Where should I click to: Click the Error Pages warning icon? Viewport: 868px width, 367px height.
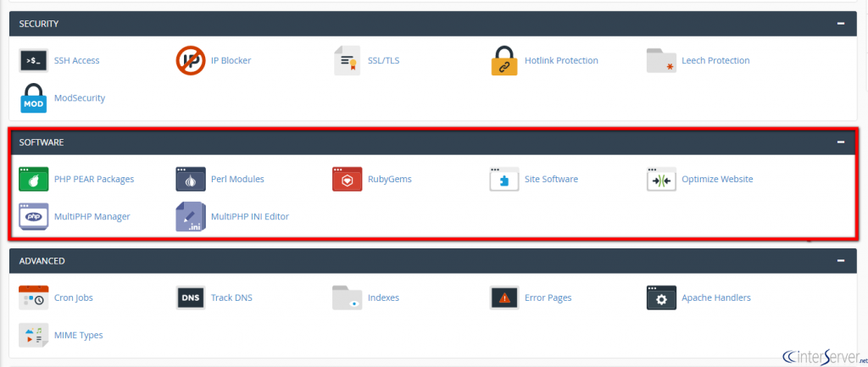point(504,297)
